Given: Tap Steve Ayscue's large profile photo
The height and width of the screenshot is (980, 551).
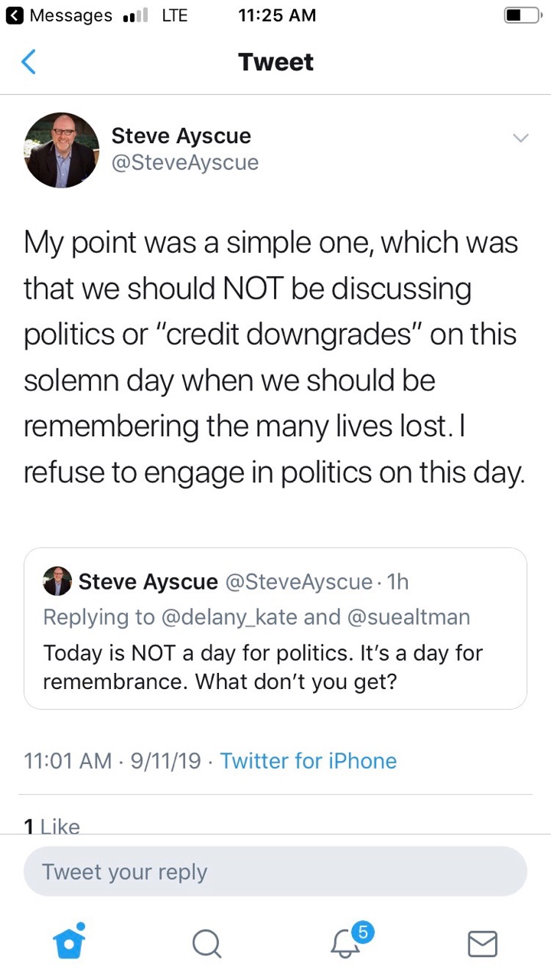Looking at the screenshot, I should click(62, 150).
